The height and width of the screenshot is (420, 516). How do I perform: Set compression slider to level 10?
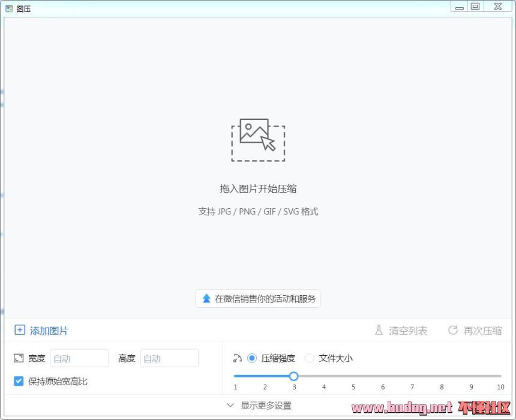[500, 376]
